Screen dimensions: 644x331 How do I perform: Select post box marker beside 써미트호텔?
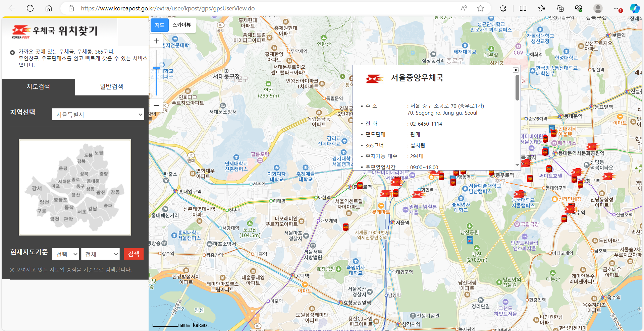coord(549,169)
